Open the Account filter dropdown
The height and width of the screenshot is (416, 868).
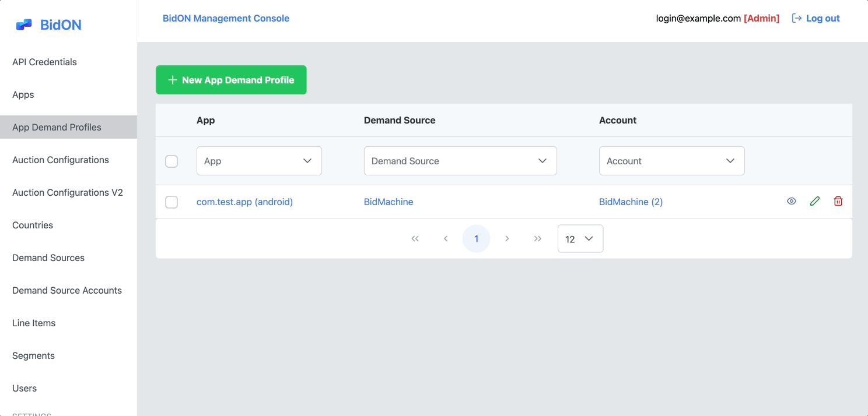pos(671,161)
